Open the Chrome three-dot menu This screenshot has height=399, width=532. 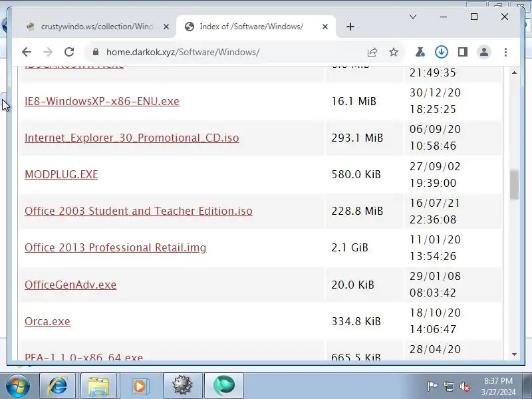pyautogui.click(x=506, y=53)
